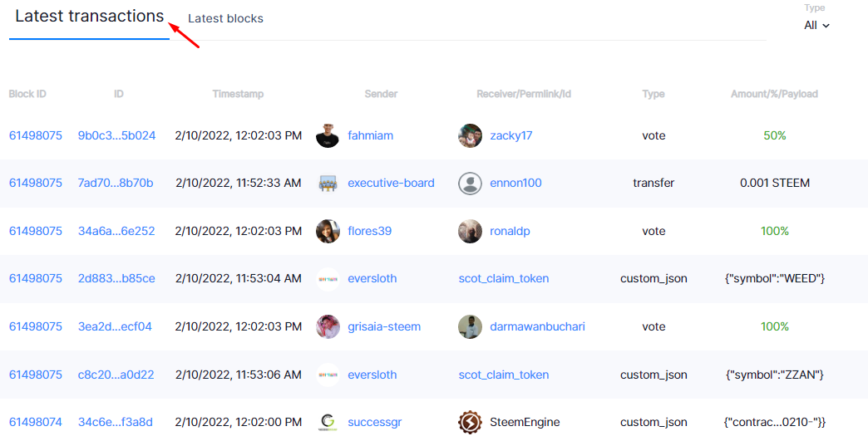Open scot_claim_token link in WEED row
The width and height of the screenshot is (868, 441).
pyautogui.click(x=504, y=278)
